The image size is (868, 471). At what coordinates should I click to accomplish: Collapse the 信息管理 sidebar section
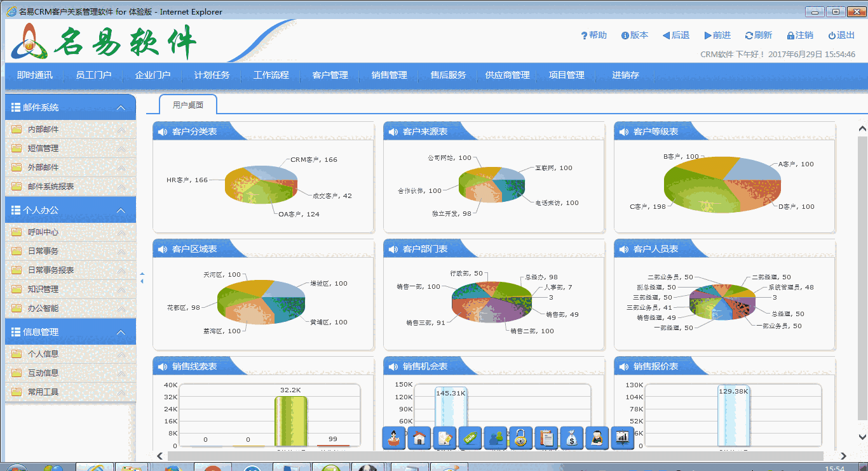point(121,331)
